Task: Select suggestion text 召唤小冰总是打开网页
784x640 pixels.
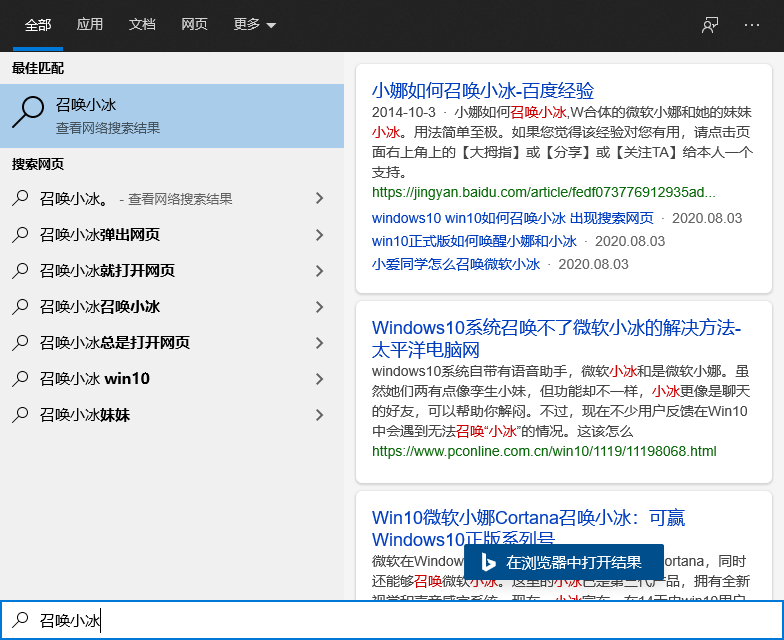Action: [115, 342]
